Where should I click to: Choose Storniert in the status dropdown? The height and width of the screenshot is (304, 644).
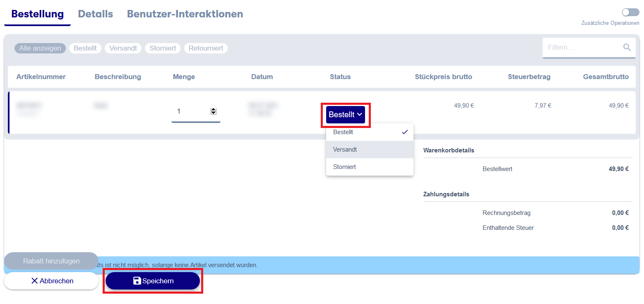tap(344, 167)
